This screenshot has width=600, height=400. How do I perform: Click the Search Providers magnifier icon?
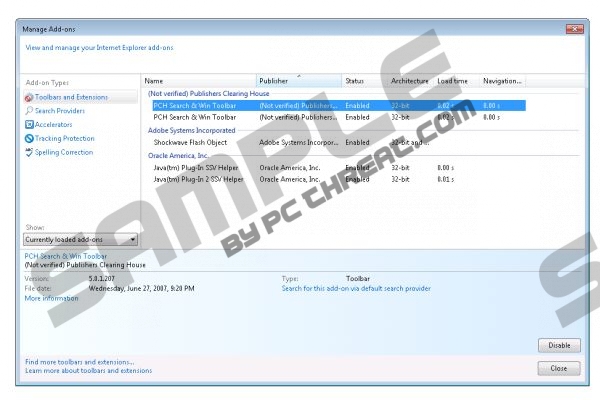pyautogui.click(x=28, y=111)
